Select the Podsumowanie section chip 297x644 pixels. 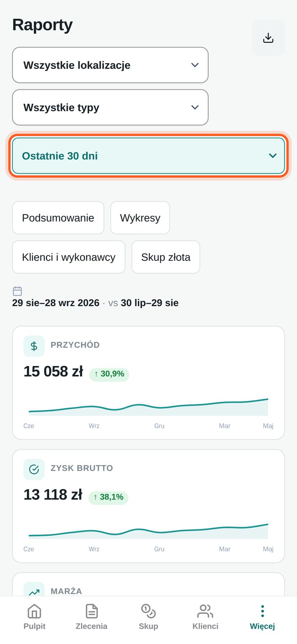58,218
